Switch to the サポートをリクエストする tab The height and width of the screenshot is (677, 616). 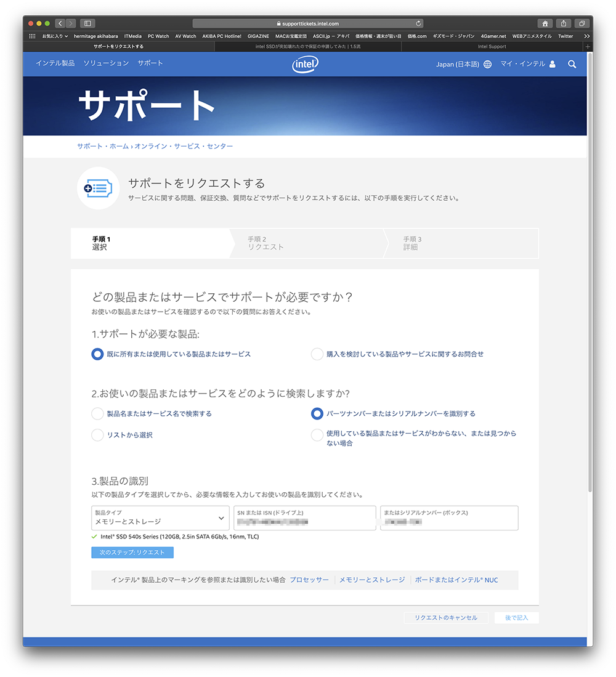tap(119, 47)
